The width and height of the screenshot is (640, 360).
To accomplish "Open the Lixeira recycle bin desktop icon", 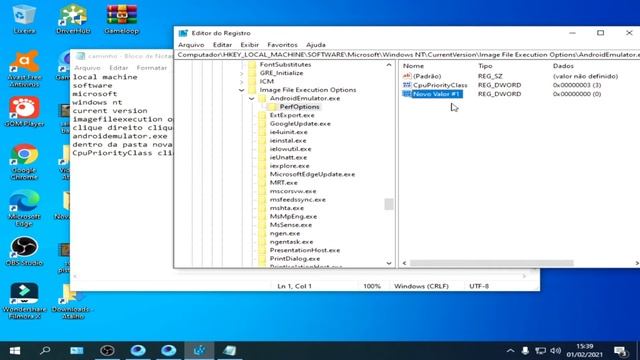I will (24, 19).
